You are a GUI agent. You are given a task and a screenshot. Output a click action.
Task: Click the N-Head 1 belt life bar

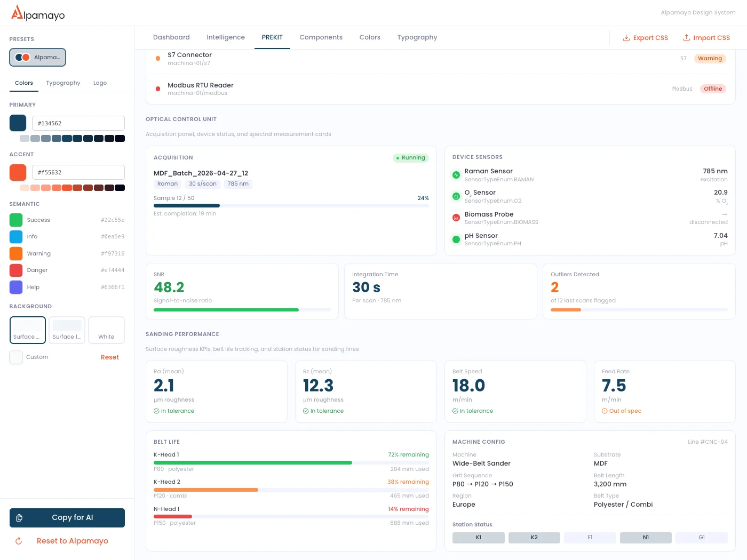tap(291, 516)
